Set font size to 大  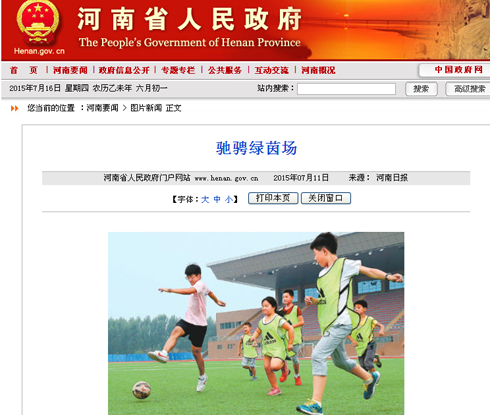pos(205,199)
